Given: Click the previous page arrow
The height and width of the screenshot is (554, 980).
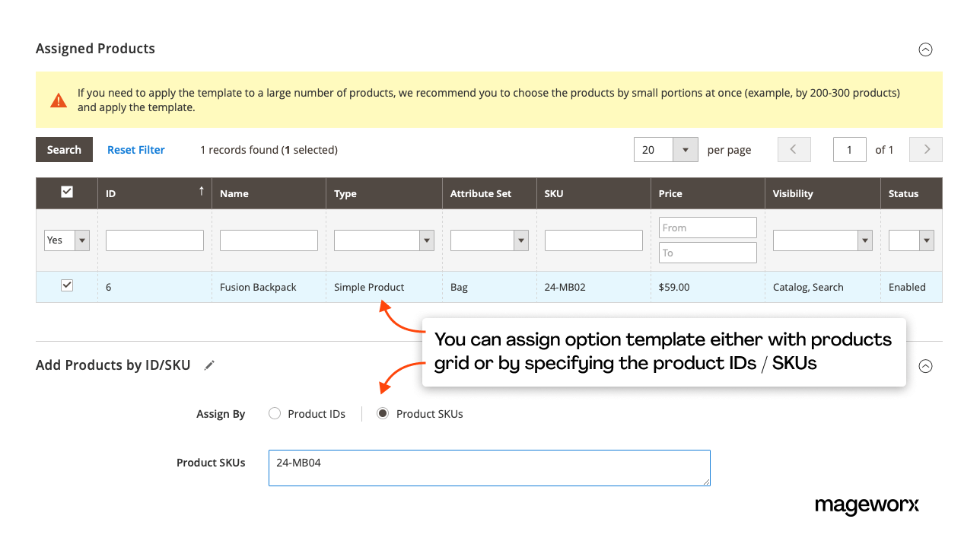Looking at the screenshot, I should tap(794, 149).
